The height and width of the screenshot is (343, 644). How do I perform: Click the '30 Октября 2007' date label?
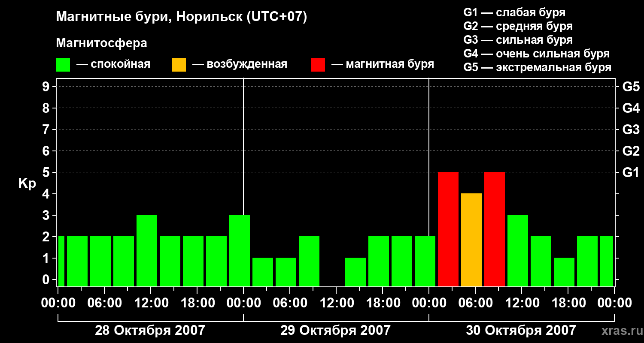click(521, 330)
